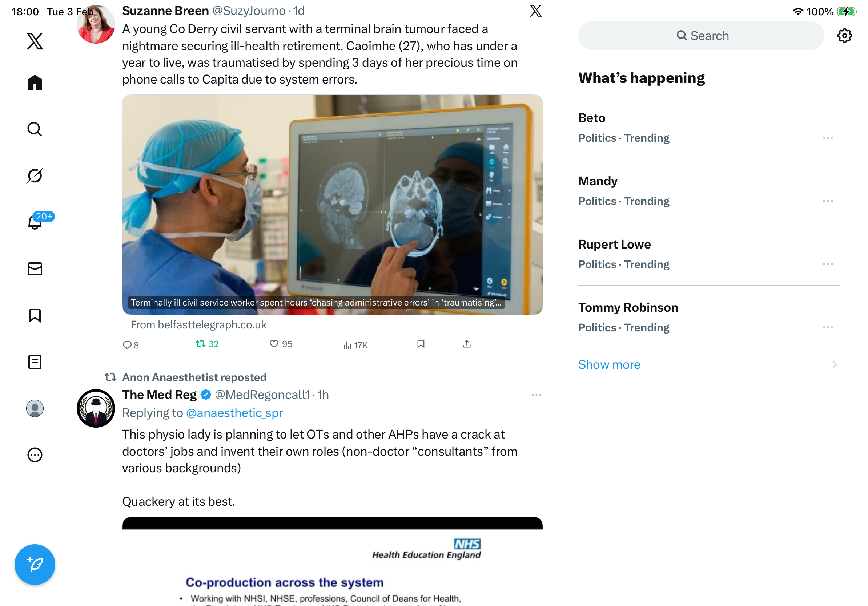This screenshot has height=606, width=868.
Task: Open more options for The Med Reg post
Action: (537, 395)
